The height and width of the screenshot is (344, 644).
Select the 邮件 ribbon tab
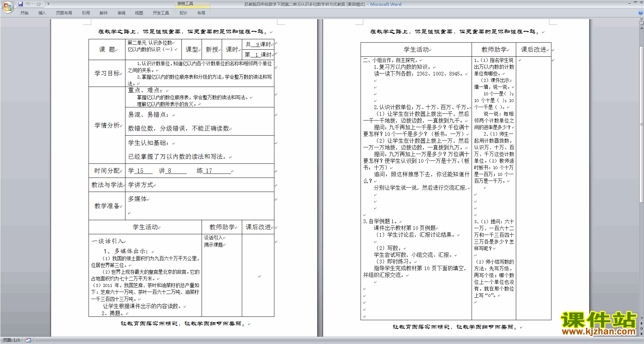(104, 13)
